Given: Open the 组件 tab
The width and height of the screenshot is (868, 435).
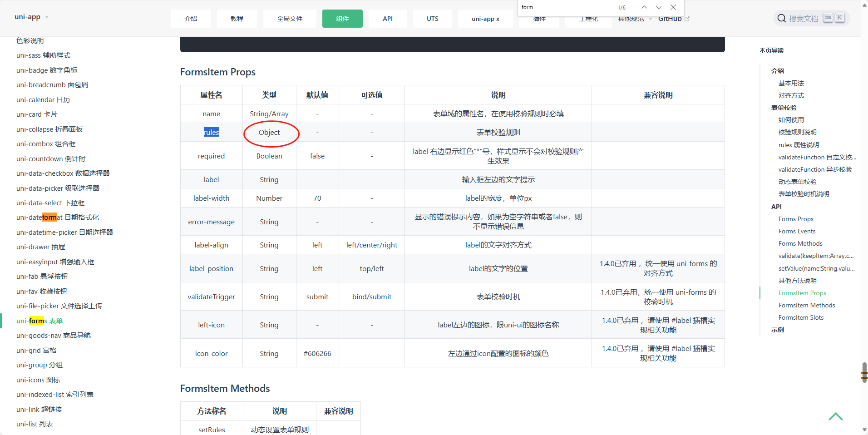Looking at the screenshot, I should click(342, 19).
